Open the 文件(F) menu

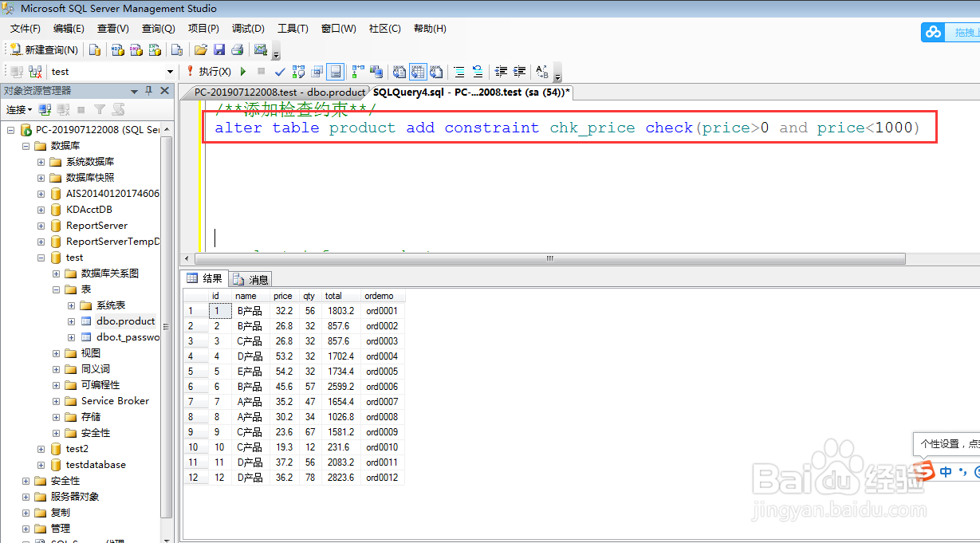pos(26,29)
